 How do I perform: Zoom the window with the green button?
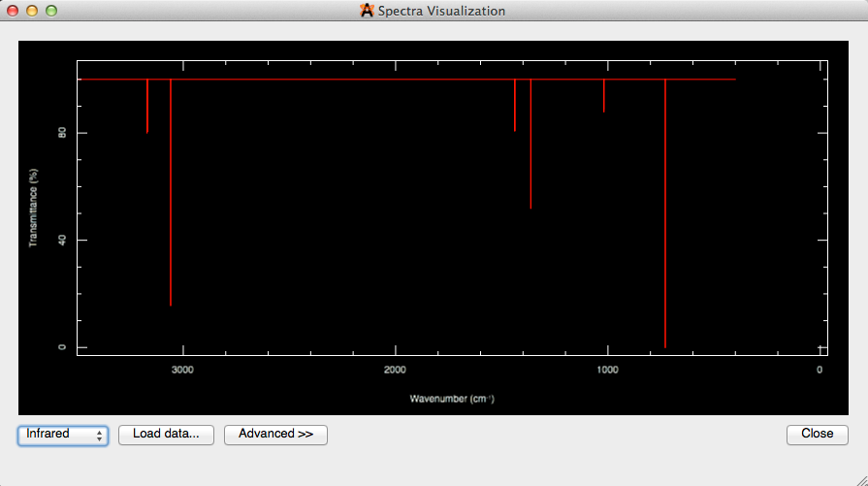[x=51, y=12]
